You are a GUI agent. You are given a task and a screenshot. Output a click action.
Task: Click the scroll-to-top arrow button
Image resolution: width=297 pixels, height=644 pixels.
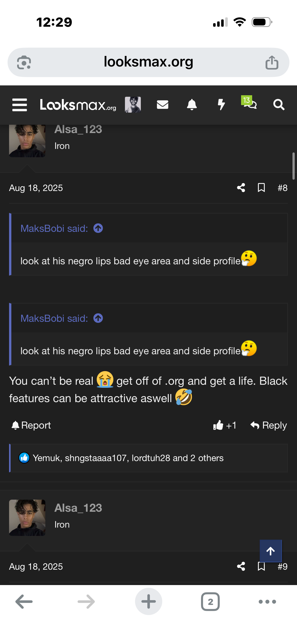tap(271, 551)
